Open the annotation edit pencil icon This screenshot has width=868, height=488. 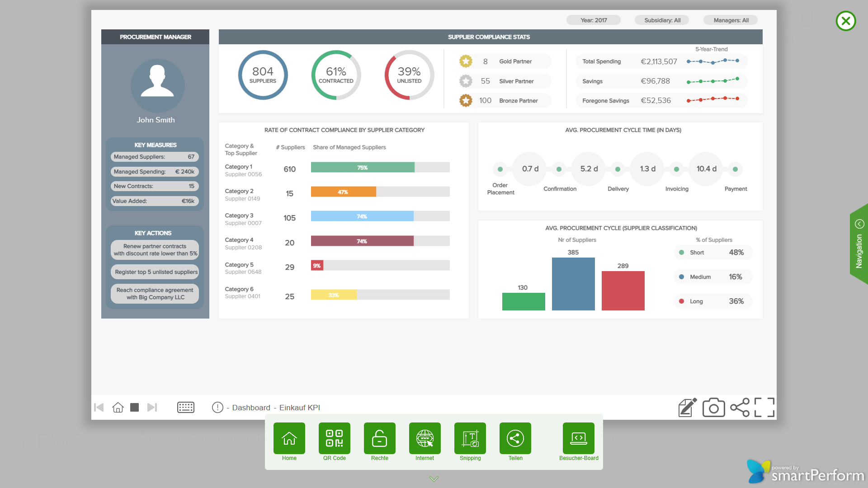[x=687, y=408]
